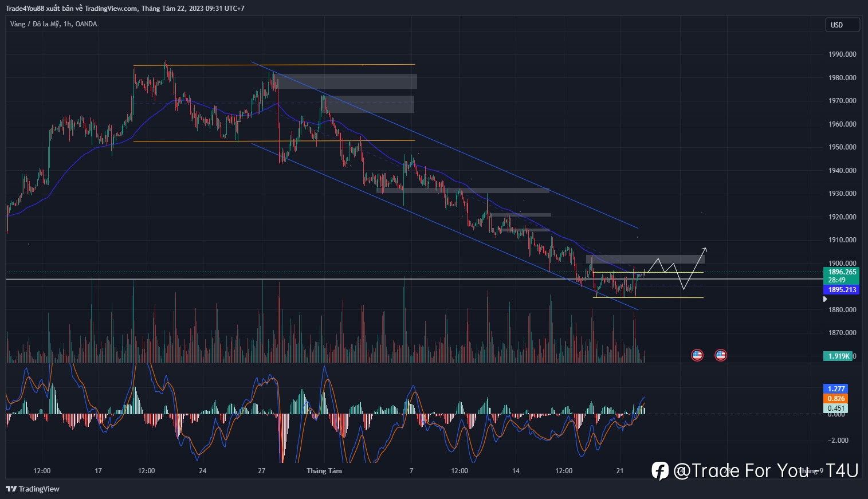Viewport: 868px width, 499px height.
Task: Click the USD currency button
Action: point(842,25)
